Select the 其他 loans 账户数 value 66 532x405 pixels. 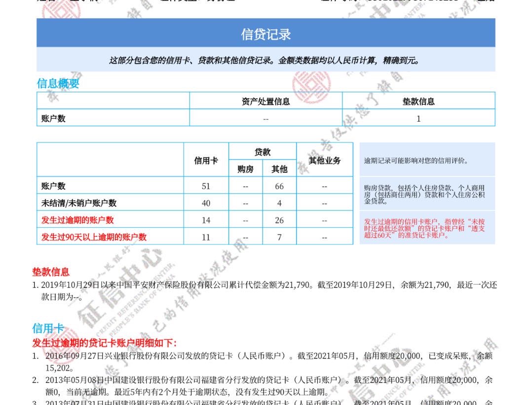pos(279,186)
